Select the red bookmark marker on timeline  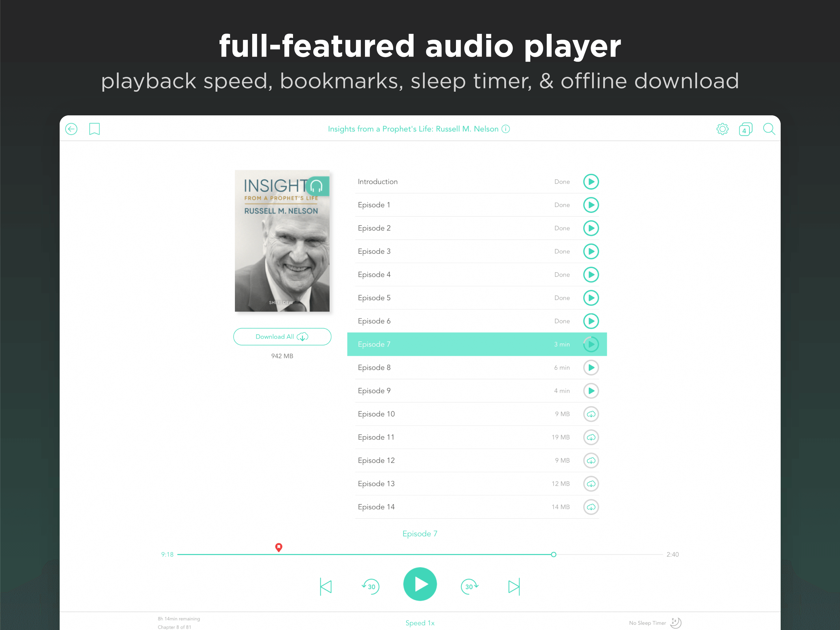click(279, 547)
